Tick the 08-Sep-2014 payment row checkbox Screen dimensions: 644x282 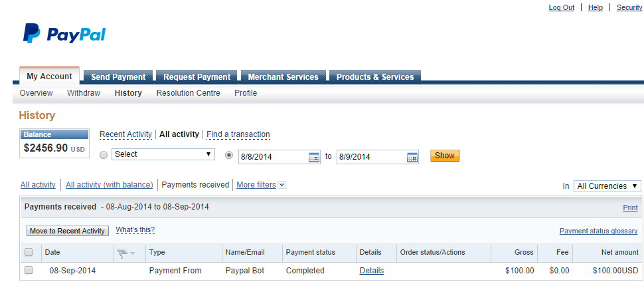click(29, 271)
